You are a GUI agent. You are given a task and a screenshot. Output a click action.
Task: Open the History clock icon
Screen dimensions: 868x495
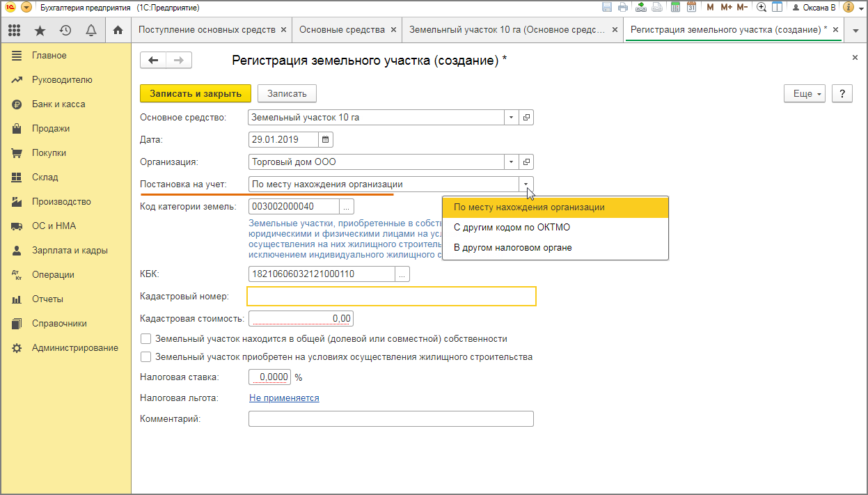[x=65, y=30]
